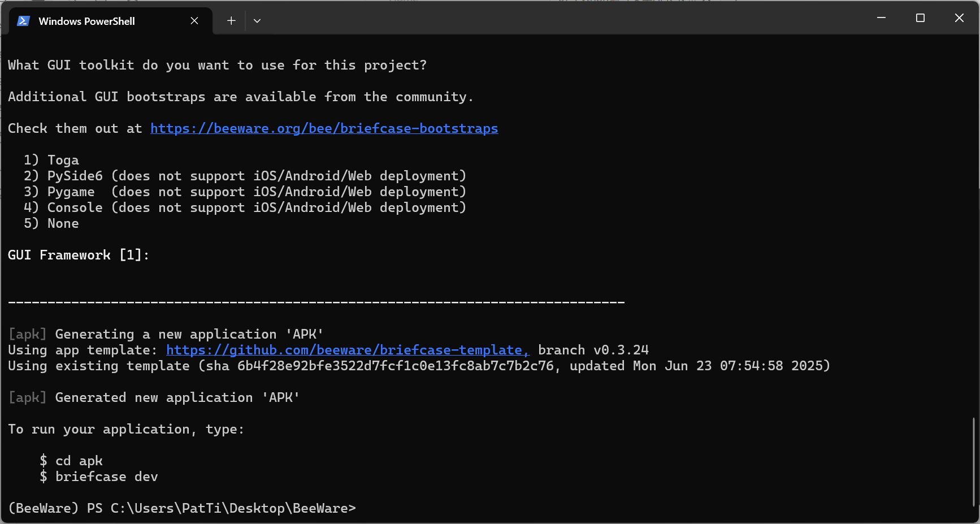
Task: Click the PowerShell icon on the tab
Action: (x=23, y=21)
